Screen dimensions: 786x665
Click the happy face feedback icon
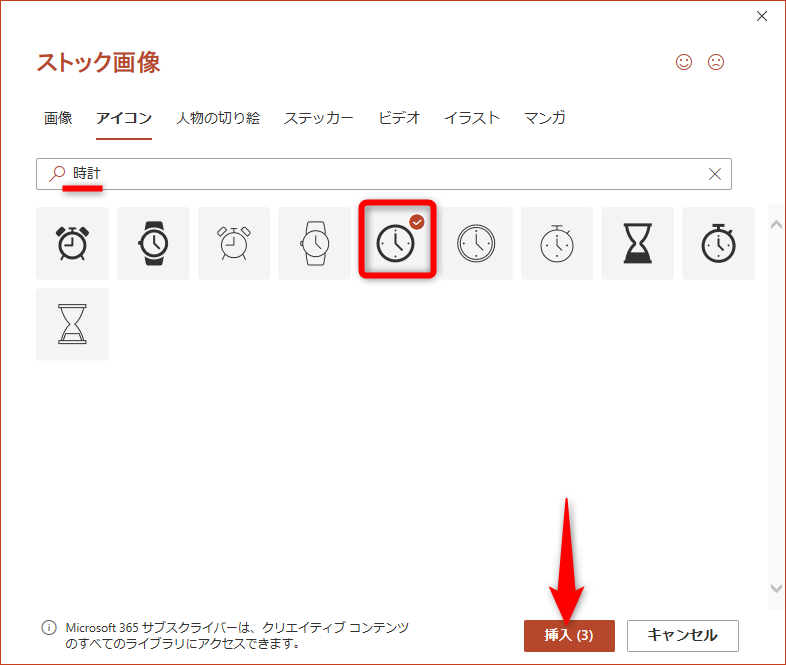[x=684, y=62]
